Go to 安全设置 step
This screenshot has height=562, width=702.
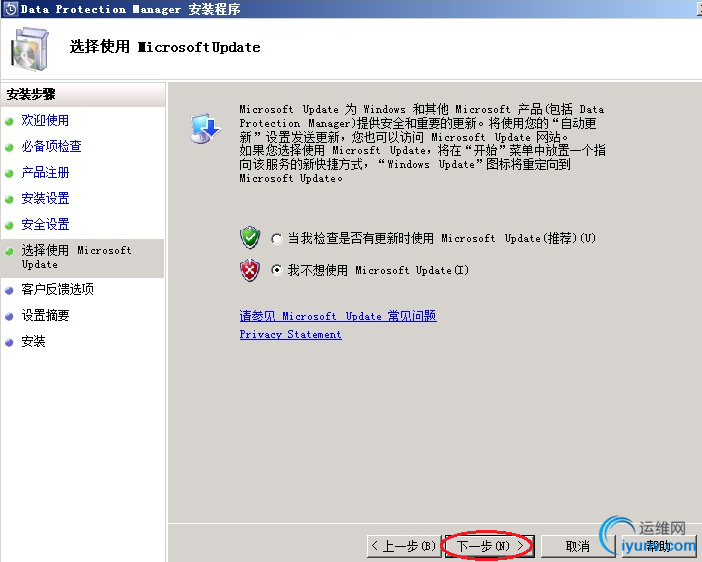pyautogui.click(x=45, y=224)
